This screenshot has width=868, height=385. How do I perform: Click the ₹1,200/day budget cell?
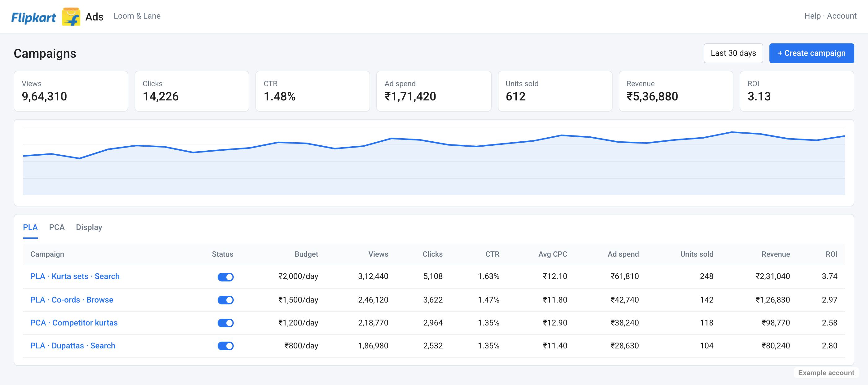tap(298, 323)
